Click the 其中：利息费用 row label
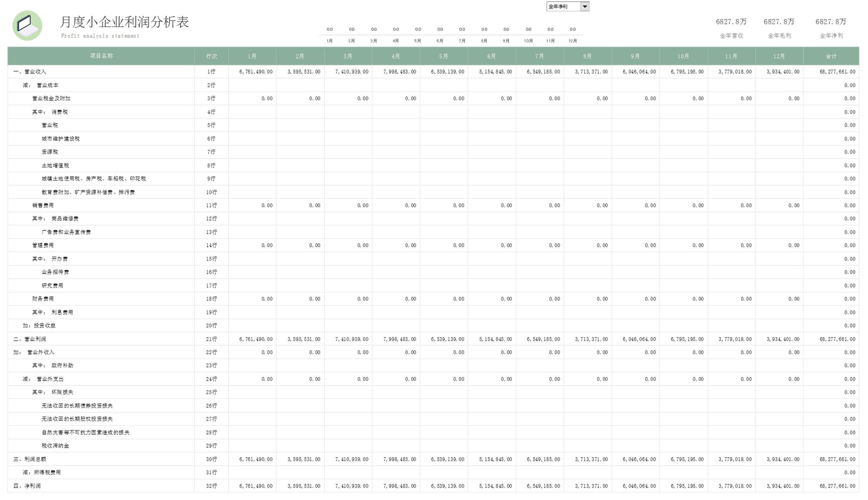Image resolution: width=868 pixels, height=500 pixels. [53, 312]
